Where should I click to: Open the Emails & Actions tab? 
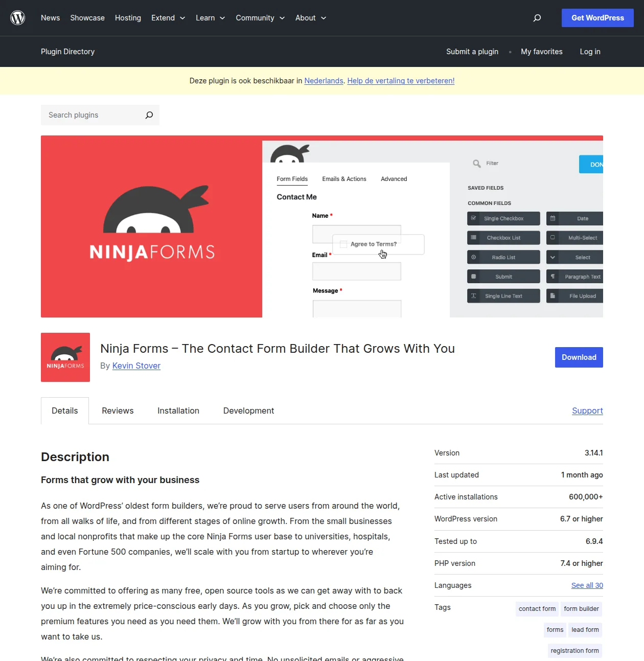click(x=344, y=179)
